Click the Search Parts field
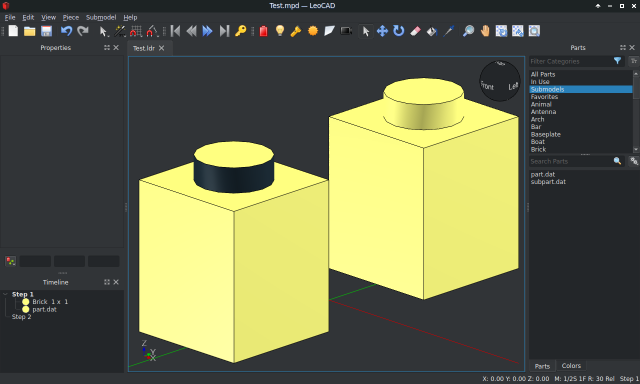The width and height of the screenshot is (640, 384). [x=571, y=161]
